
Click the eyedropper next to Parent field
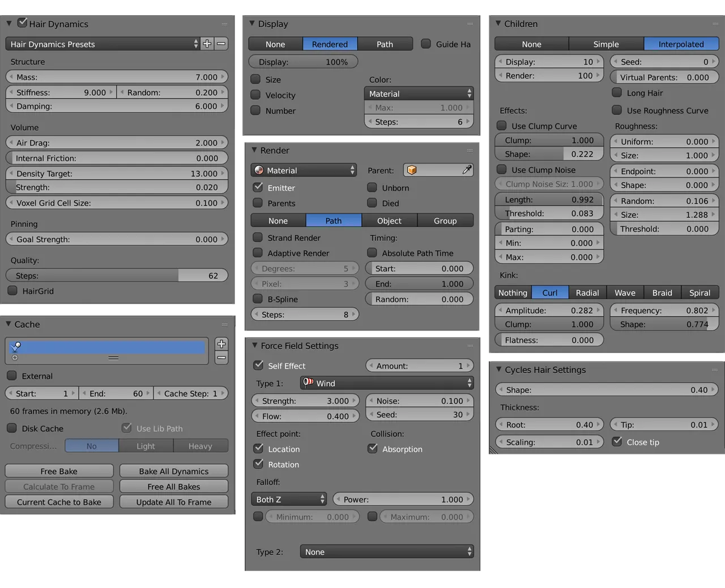467,170
